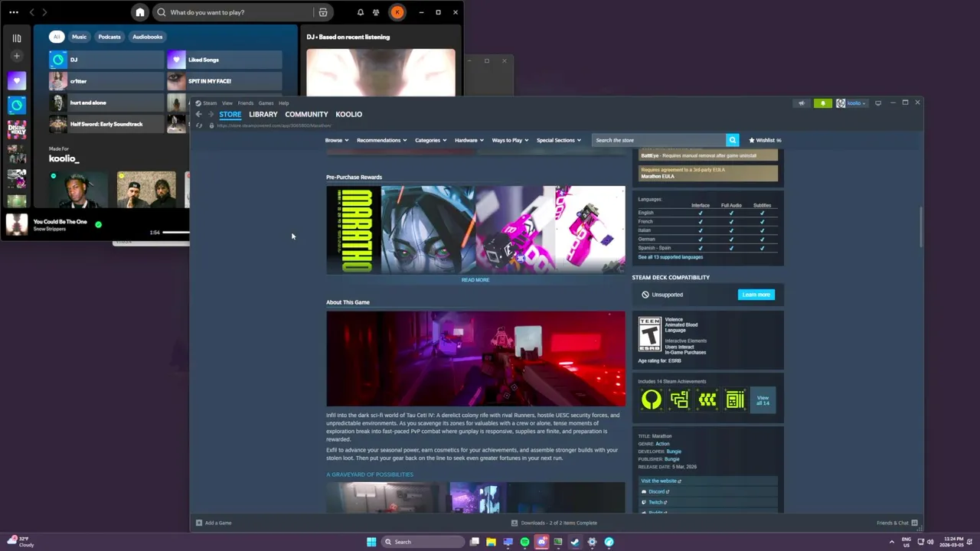Select the Podcasts filter chip in Spotify

pyautogui.click(x=109, y=37)
